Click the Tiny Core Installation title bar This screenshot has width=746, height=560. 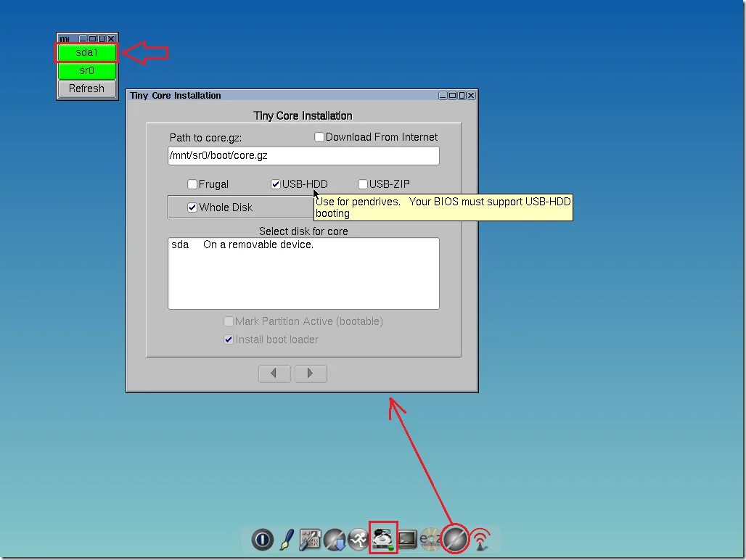283,96
